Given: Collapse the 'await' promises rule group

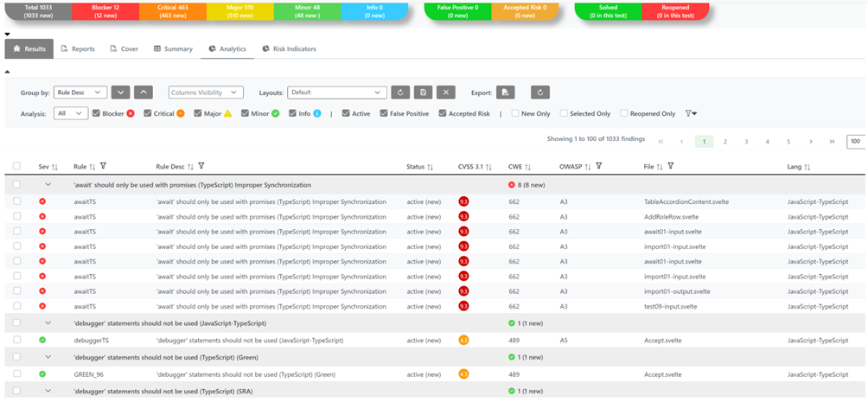Looking at the screenshot, I should (48, 184).
